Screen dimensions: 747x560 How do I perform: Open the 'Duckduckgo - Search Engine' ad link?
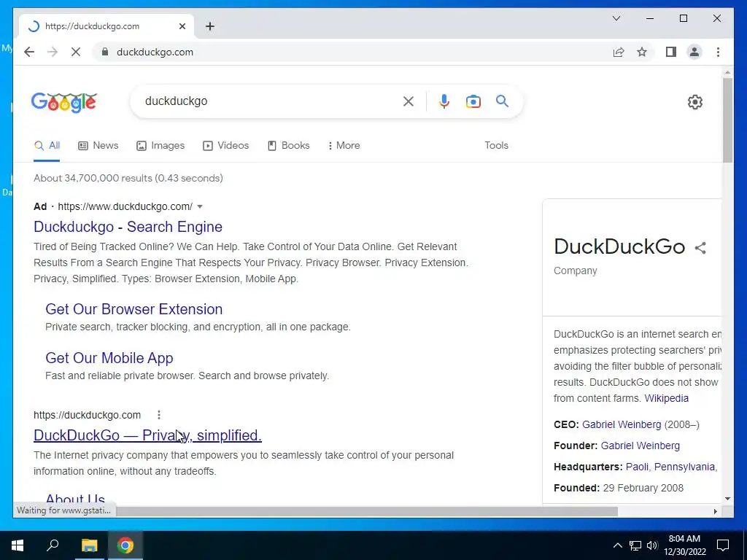tap(128, 227)
